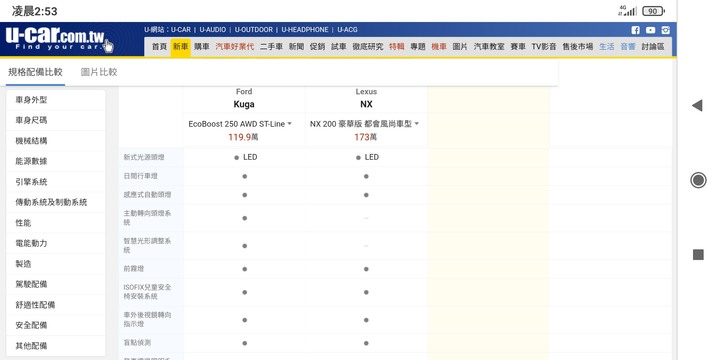Open the 音響 menu item
Screen dimensions: 720x360
pos(628,47)
